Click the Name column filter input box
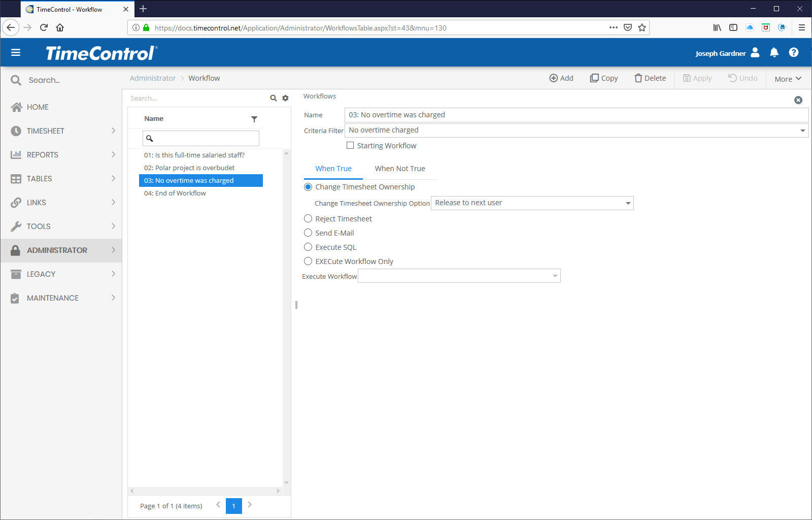The height and width of the screenshot is (520, 812). (201, 138)
